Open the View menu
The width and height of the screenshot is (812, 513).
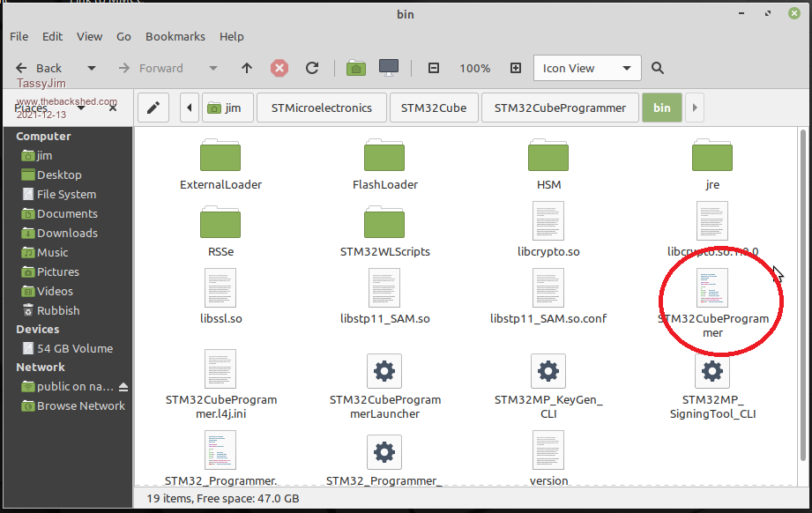[x=89, y=36]
